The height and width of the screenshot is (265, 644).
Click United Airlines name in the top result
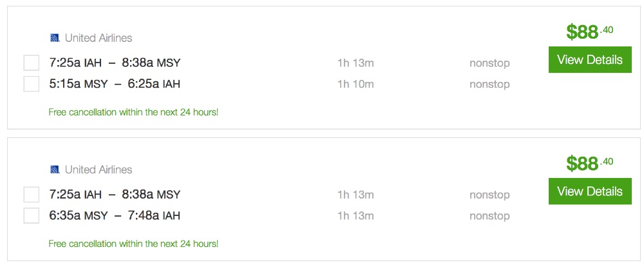tap(99, 38)
